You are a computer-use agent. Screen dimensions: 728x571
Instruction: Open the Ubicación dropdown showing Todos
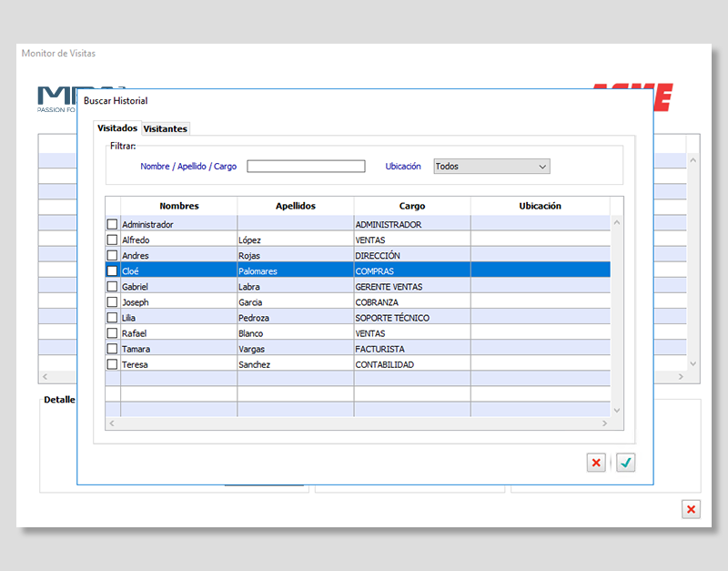(491, 167)
